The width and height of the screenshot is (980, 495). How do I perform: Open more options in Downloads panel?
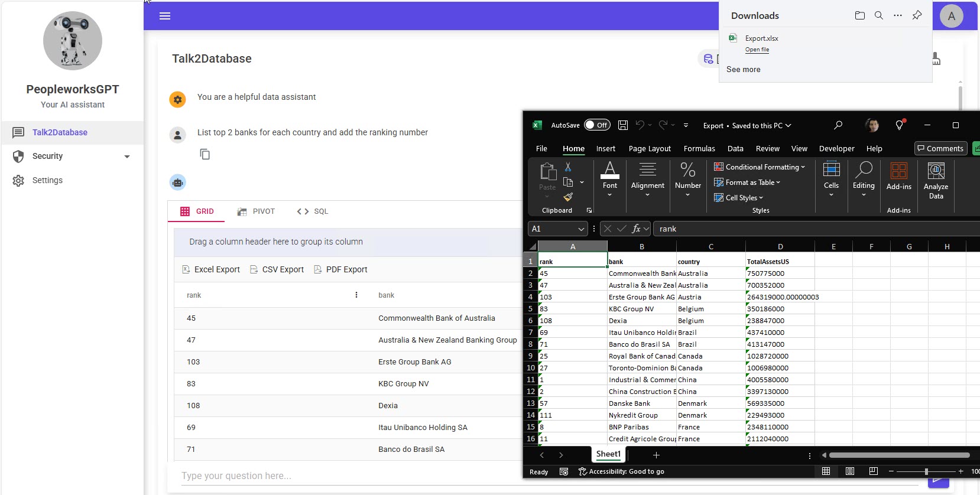pyautogui.click(x=898, y=15)
